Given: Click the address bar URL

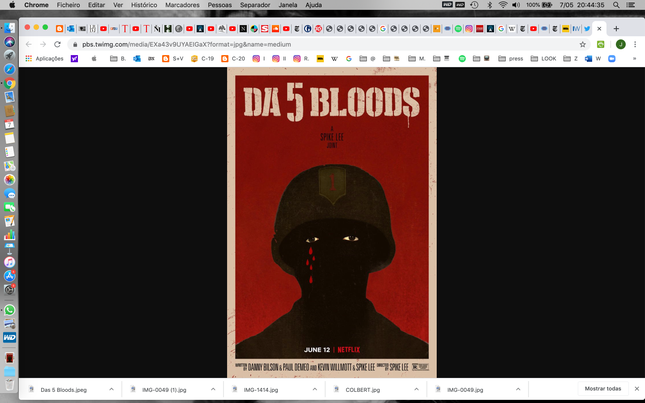Looking at the screenshot, I should tap(186, 44).
